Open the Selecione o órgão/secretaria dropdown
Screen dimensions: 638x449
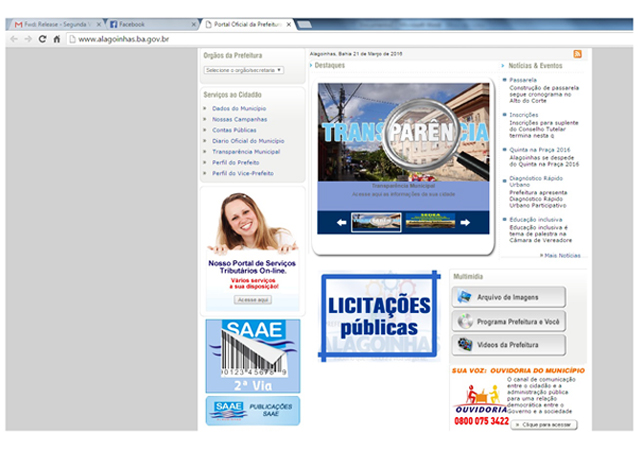[243, 70]
